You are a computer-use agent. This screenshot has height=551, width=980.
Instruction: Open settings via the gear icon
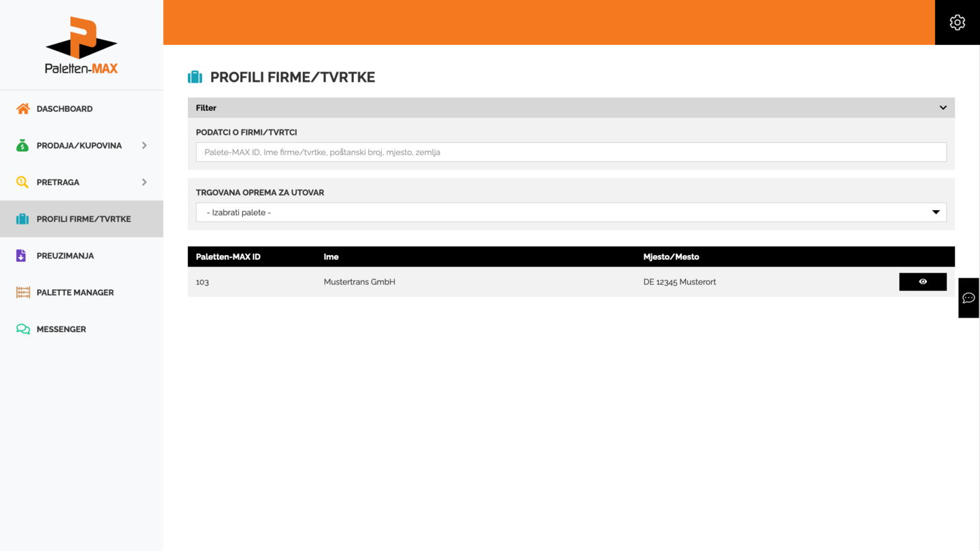point(957,22)
